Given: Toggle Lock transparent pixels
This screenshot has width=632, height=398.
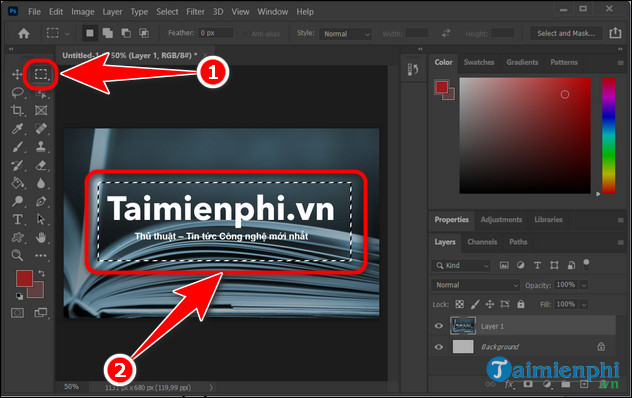Looking at the screenshot, I should coord(459,304).
